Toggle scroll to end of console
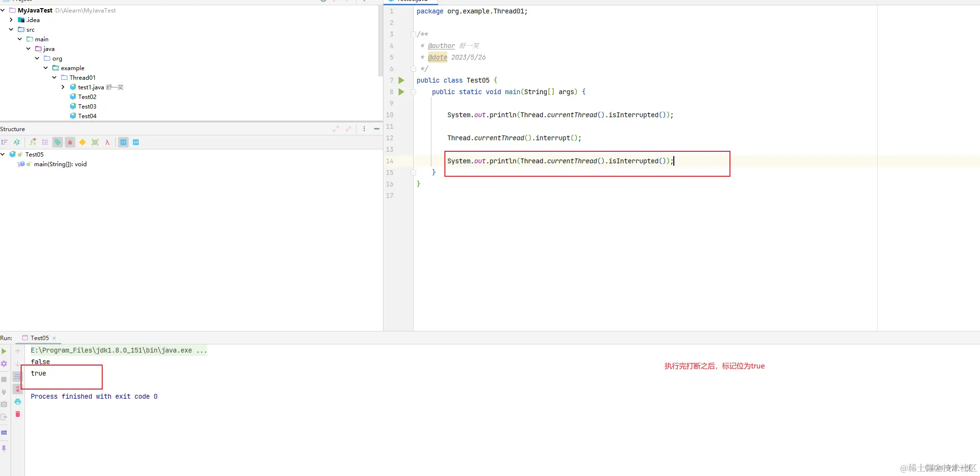Screen dimensions: 980x476 coord(18,389)
